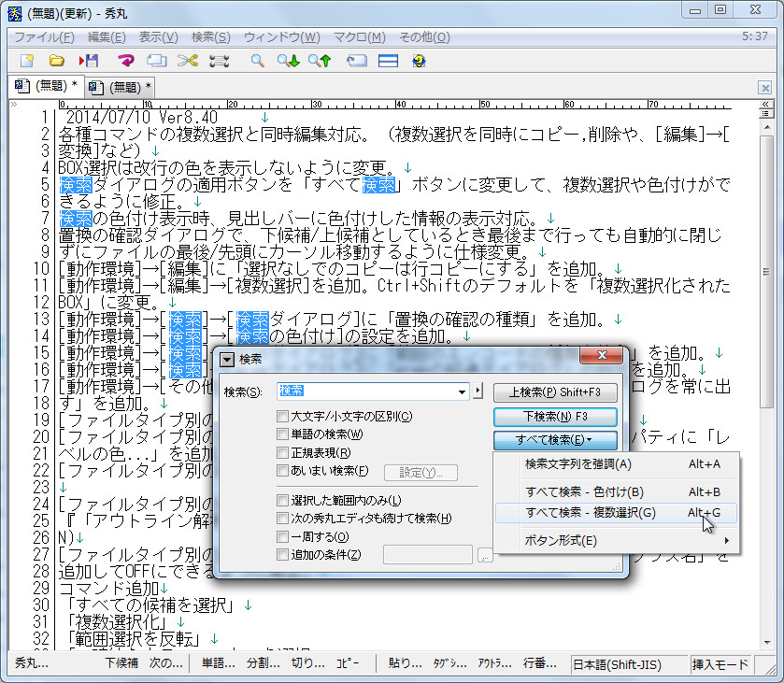784x683 pixels.
Task: Click 上検索 Shift+F3 button
Action: [555, 392]
